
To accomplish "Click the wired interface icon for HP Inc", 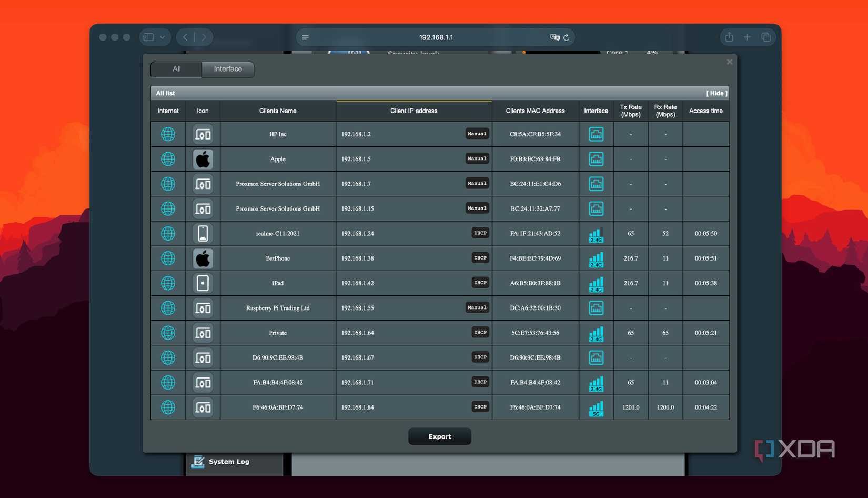I will coord(596,134).
